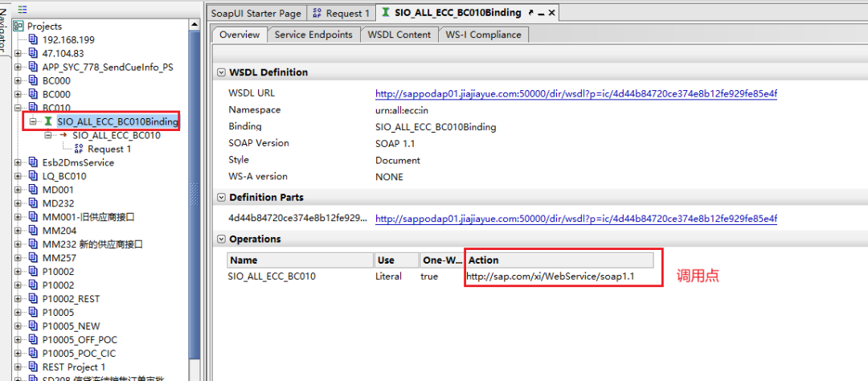Click the namespace value urn:all:ecc:in
The image size is (868, 381).
tap(401, 110)
